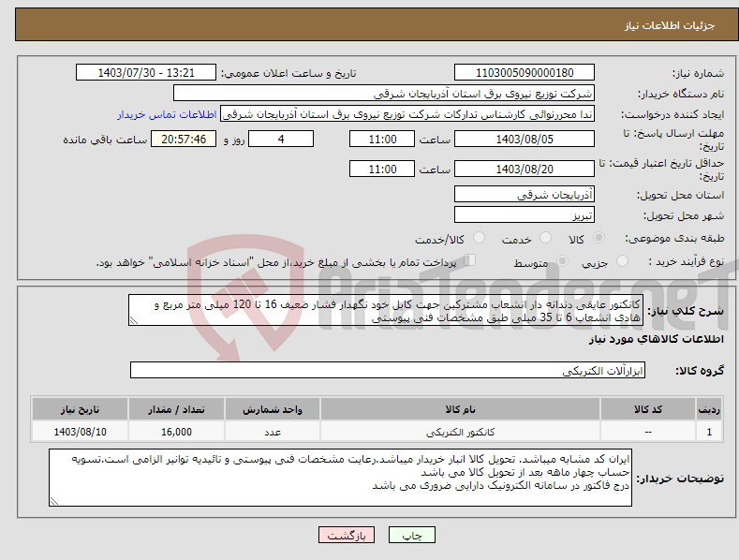The image size is (739, 560).
Task: Click the days remaining field showing 4
Action: [x=281, y=139]
